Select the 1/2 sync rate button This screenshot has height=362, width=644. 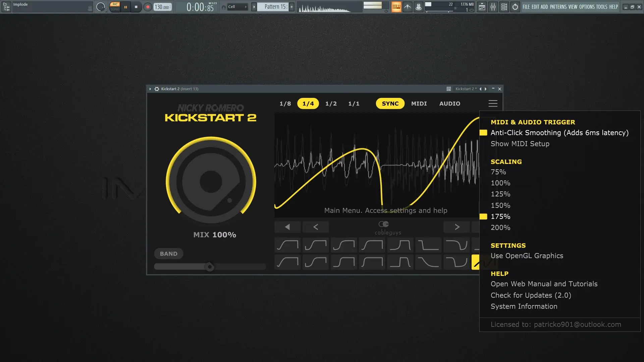tap(331, 104)
